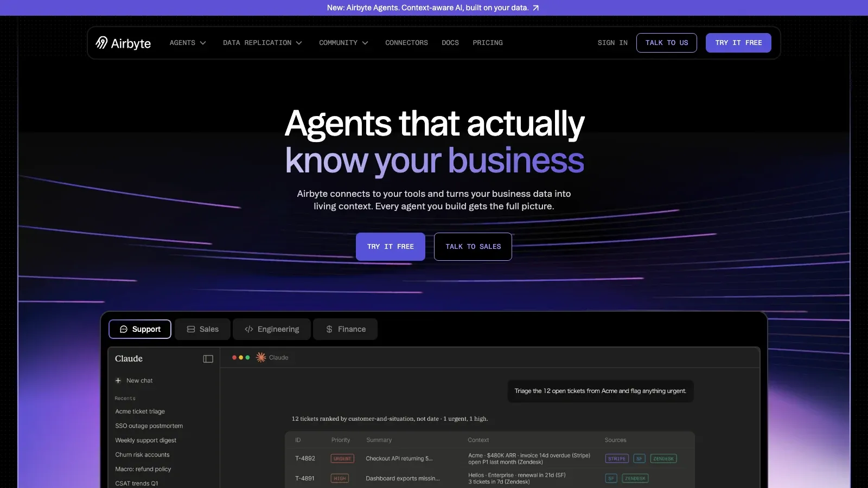The height and width of the screenshot is (488, 868).
Task: Click the plus icon beside New chat
Action: pos(118,381)
